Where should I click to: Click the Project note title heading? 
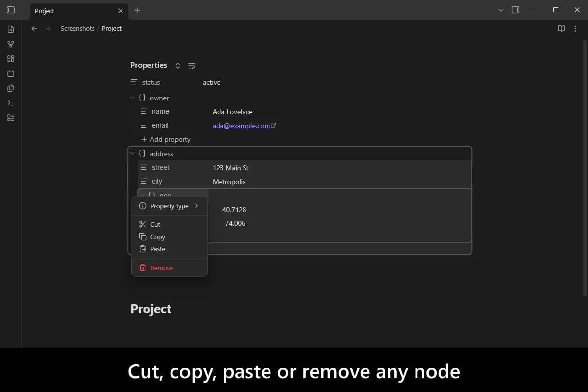151,309
